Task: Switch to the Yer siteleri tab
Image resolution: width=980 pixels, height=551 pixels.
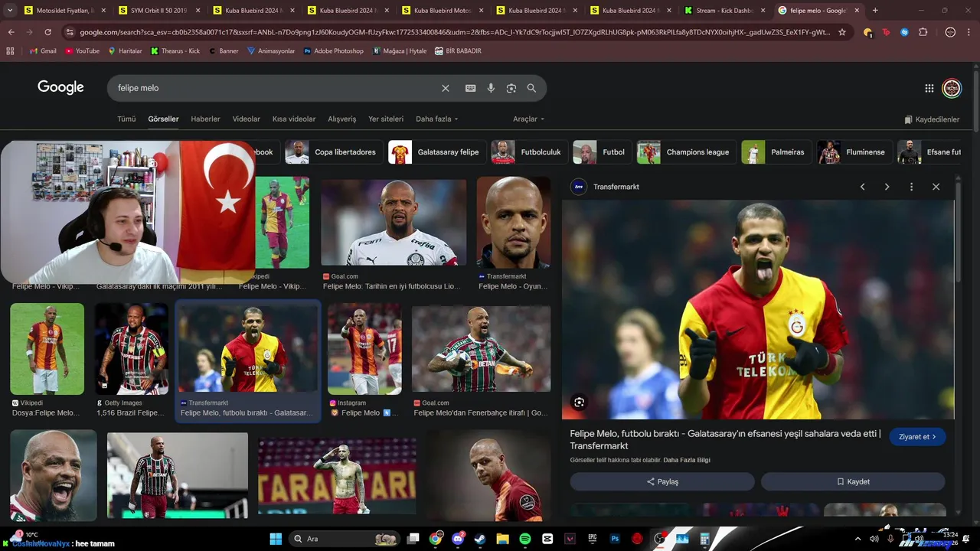Action: click(386, 119)
